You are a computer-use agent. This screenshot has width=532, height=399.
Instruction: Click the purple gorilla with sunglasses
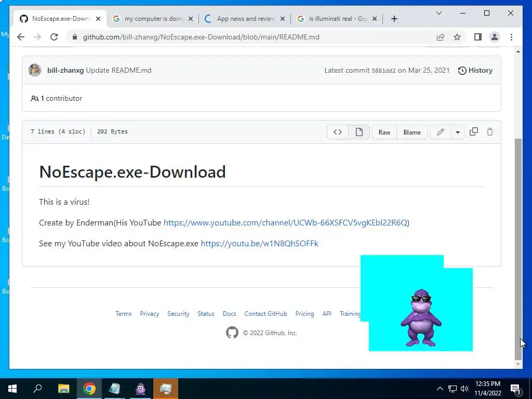click(x=421, y=317)
